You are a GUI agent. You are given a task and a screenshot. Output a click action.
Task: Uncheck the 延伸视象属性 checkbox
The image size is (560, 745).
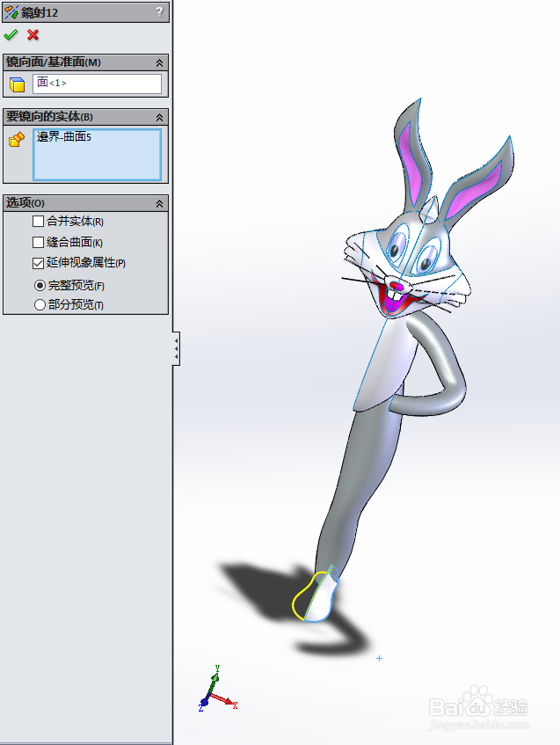coord(38,263)
